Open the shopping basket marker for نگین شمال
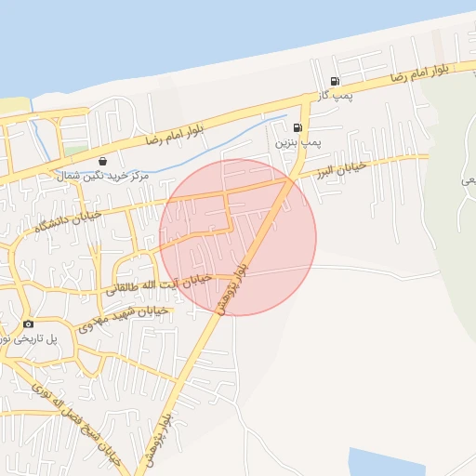476x476 pixels. tap(102, 162)
